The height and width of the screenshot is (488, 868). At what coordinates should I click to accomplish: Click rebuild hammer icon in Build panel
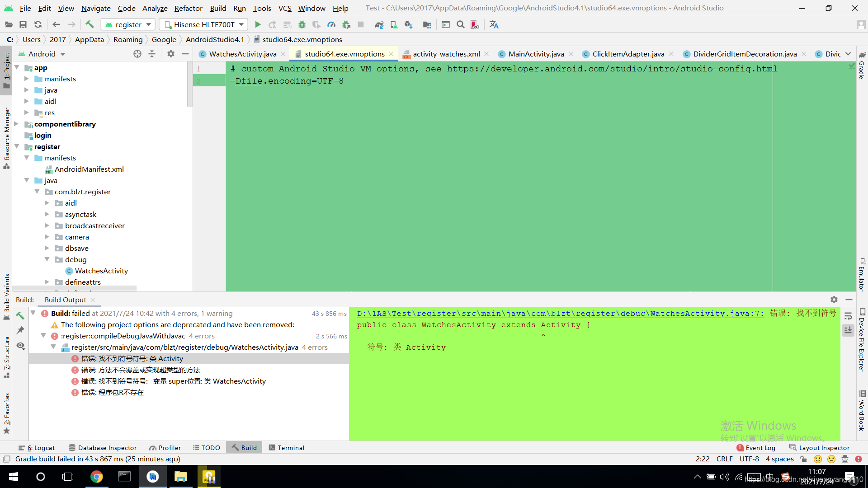[20, 315]
